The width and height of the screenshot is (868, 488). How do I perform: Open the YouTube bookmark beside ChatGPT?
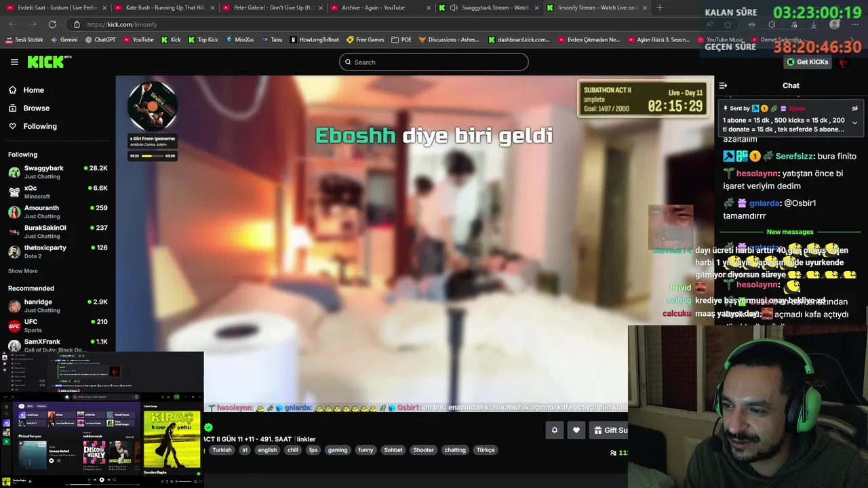(x=138, y=39)
